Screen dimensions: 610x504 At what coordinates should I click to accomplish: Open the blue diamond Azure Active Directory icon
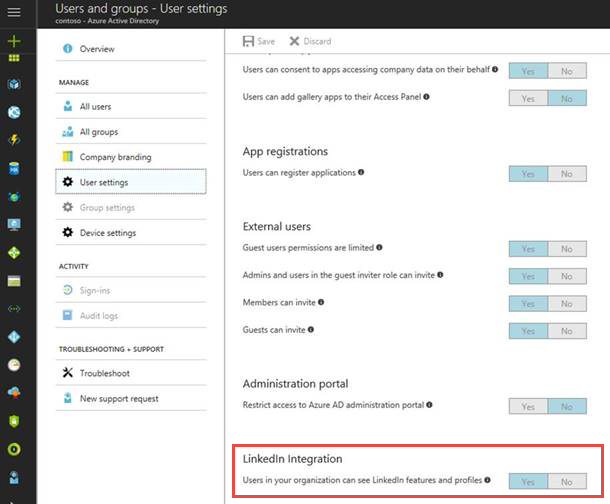(14, 337)
